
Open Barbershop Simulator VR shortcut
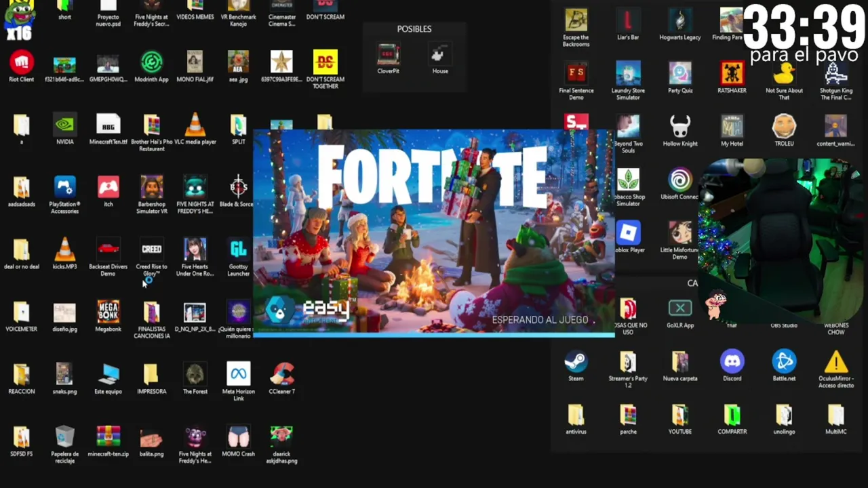151,188
